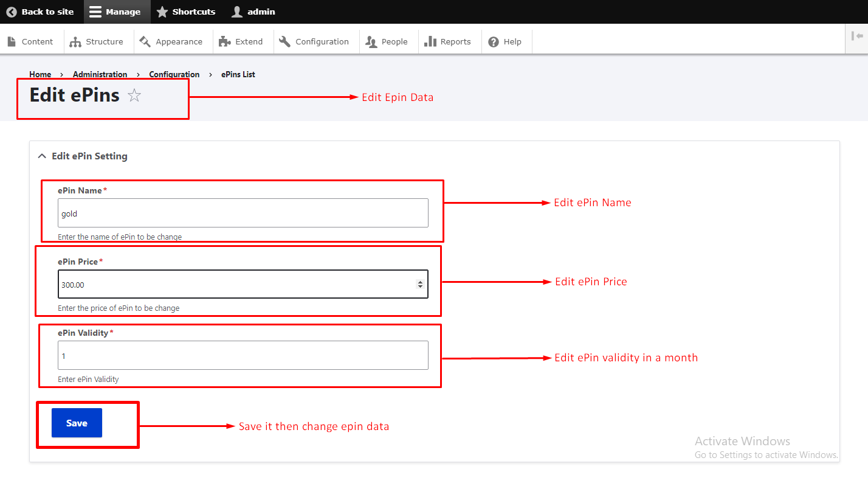Screen dimensions: 868x486
Task: Open the Content admin section
Action: coord(30,42)
